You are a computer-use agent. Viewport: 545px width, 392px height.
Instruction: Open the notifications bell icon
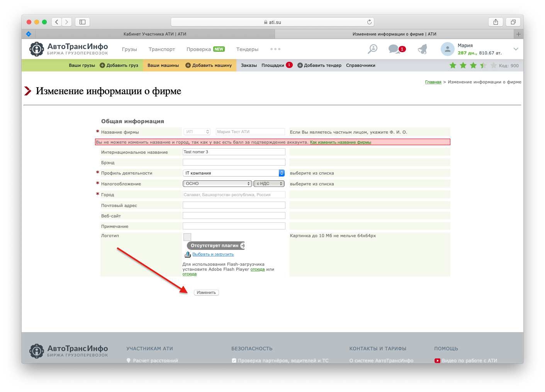(x=423, y=49)
